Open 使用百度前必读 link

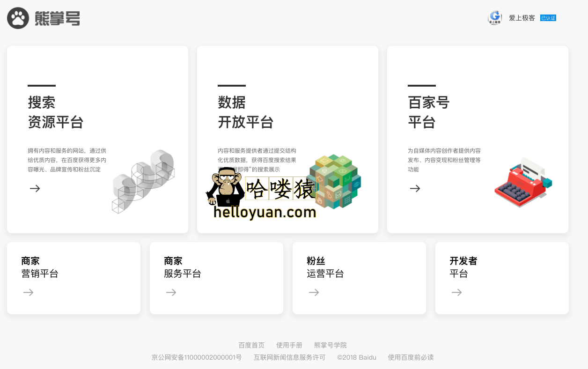coord(411,357)
